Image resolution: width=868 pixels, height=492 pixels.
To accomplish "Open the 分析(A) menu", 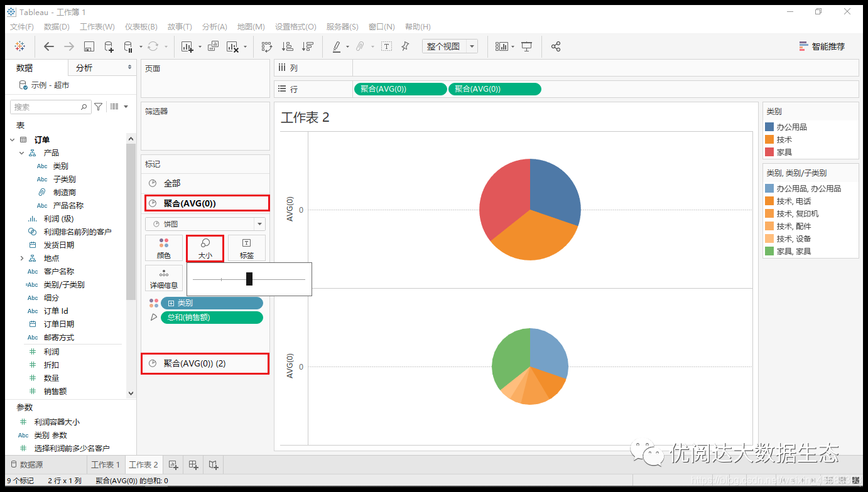I will (215, 26).
